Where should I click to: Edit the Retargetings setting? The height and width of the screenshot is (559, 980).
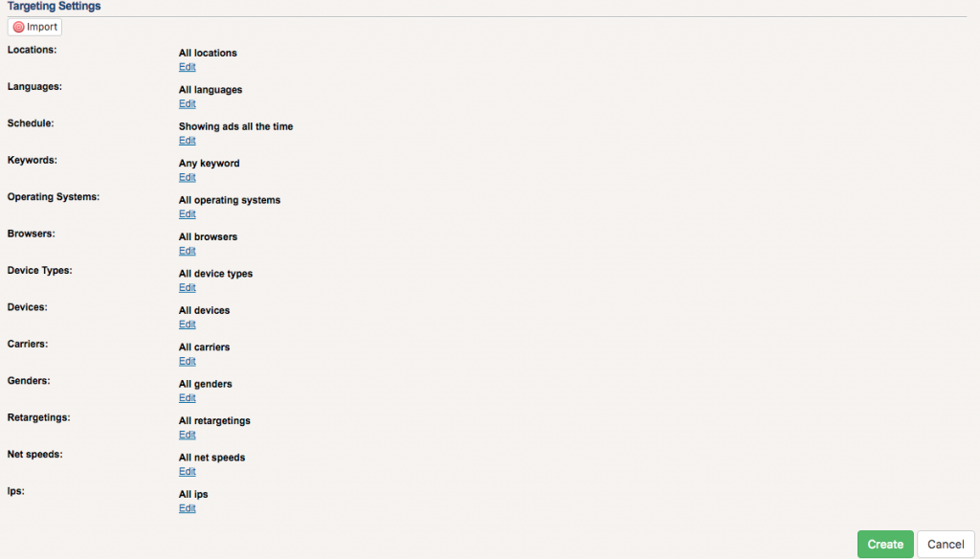coord(187,435)
